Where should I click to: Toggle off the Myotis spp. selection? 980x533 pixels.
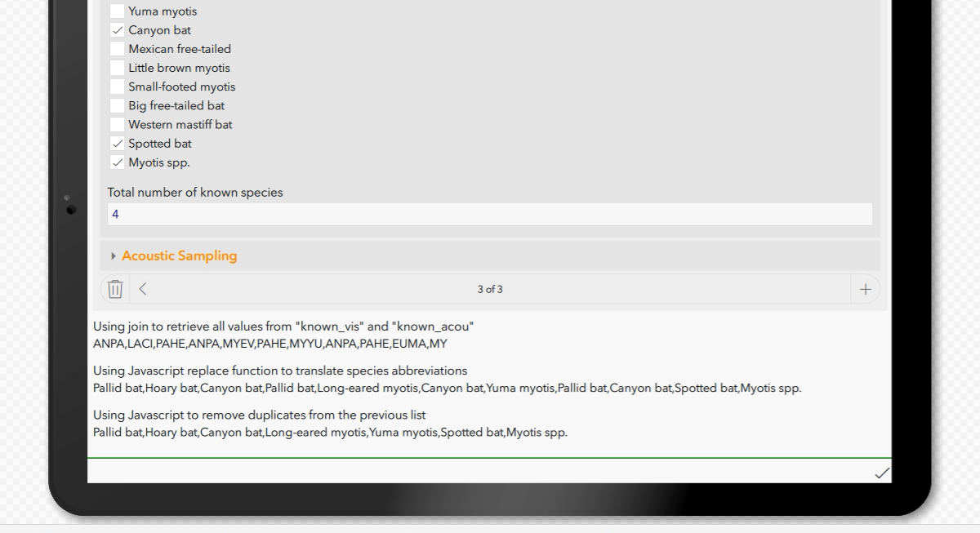tap(117, 162)
